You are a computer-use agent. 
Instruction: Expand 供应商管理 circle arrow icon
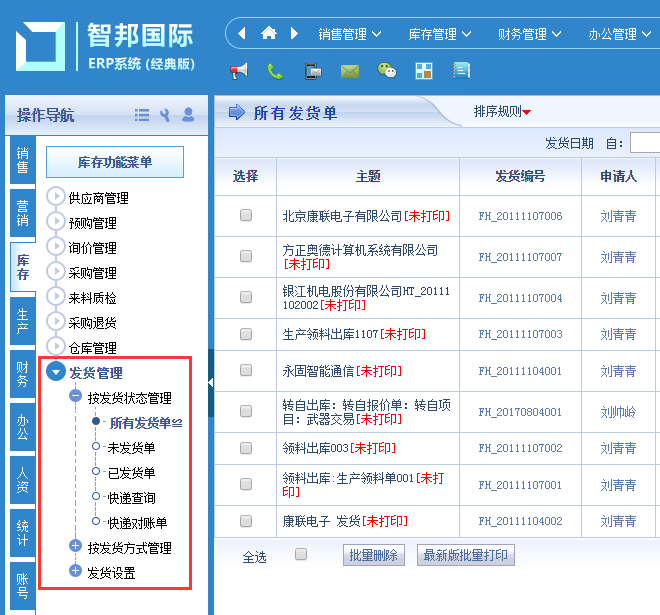[x=56, y=196]
